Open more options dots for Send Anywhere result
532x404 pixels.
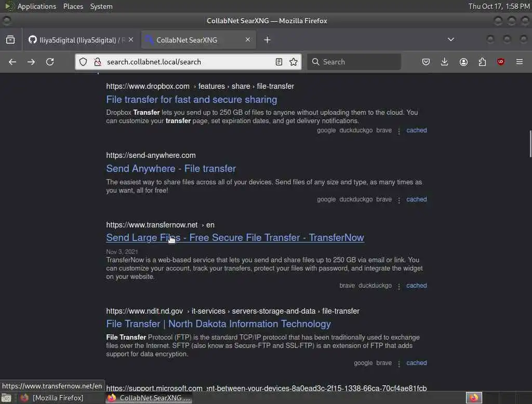(399, 200)
